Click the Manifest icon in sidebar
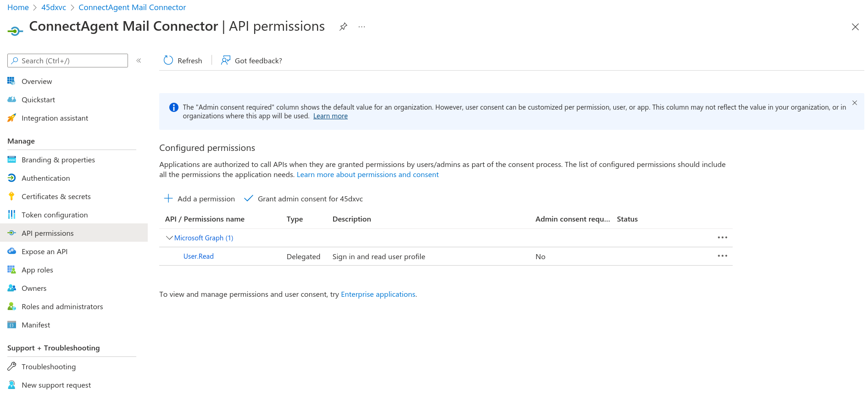 [x=11, y=325]
